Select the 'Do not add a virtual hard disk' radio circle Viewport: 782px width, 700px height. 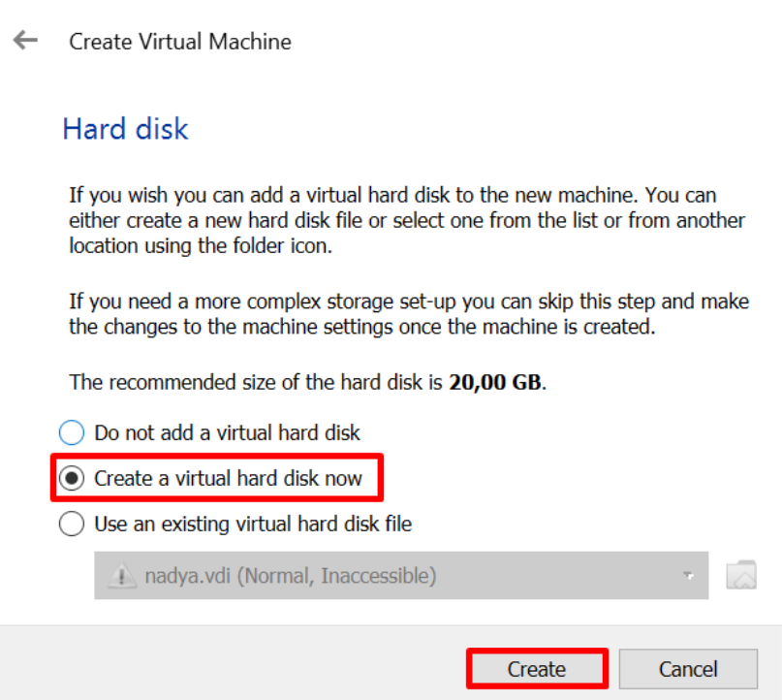(72, 432)
